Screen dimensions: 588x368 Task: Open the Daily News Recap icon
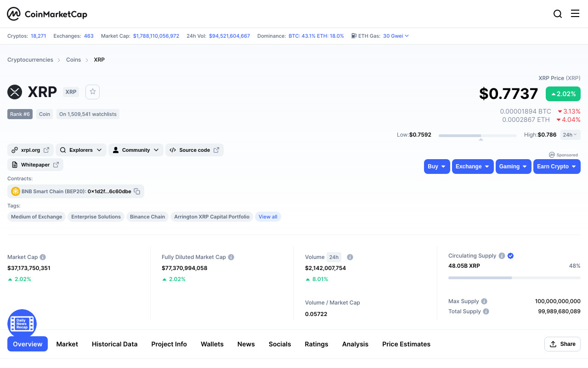tap(22, 324)
